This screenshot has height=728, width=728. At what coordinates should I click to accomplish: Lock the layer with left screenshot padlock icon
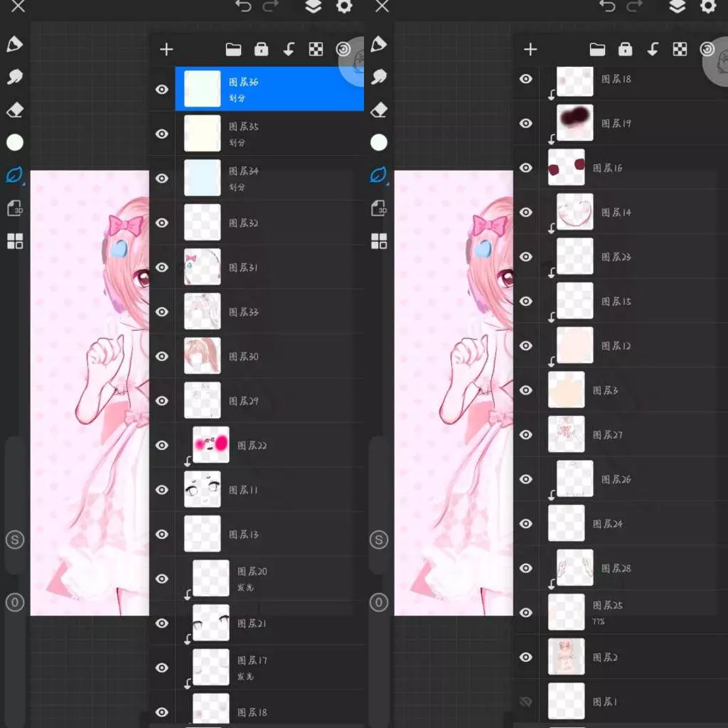[x=261, y=49]
